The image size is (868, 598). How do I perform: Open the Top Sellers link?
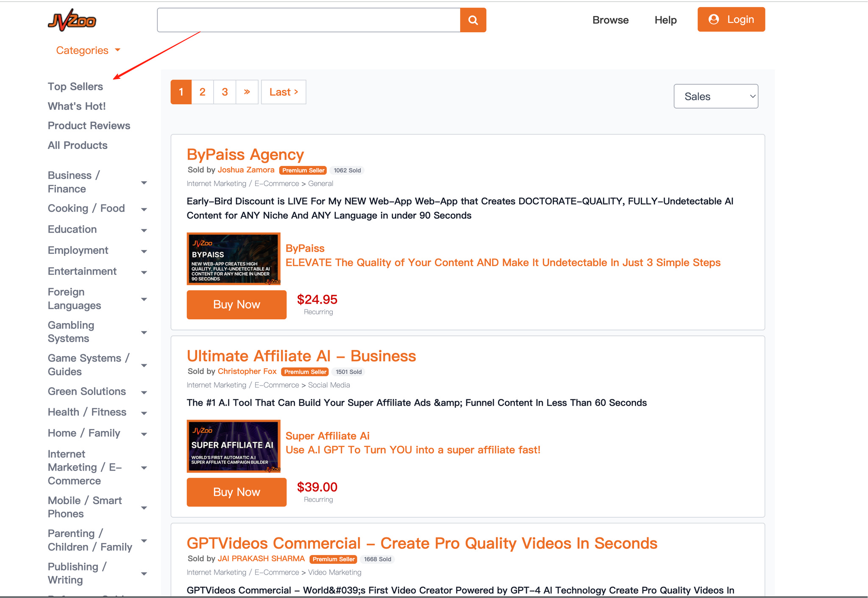click(x=75, y=86)
